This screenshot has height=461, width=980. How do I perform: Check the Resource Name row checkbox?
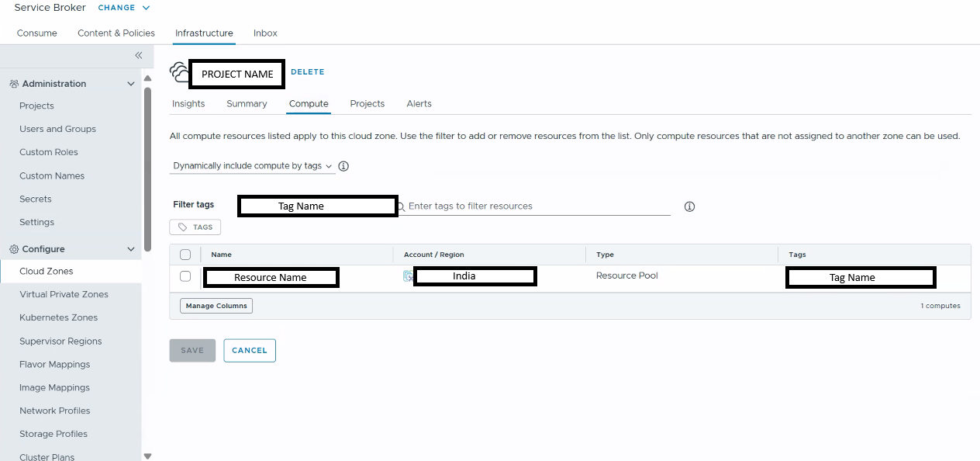pyautogui.click(x=185, y=276)
